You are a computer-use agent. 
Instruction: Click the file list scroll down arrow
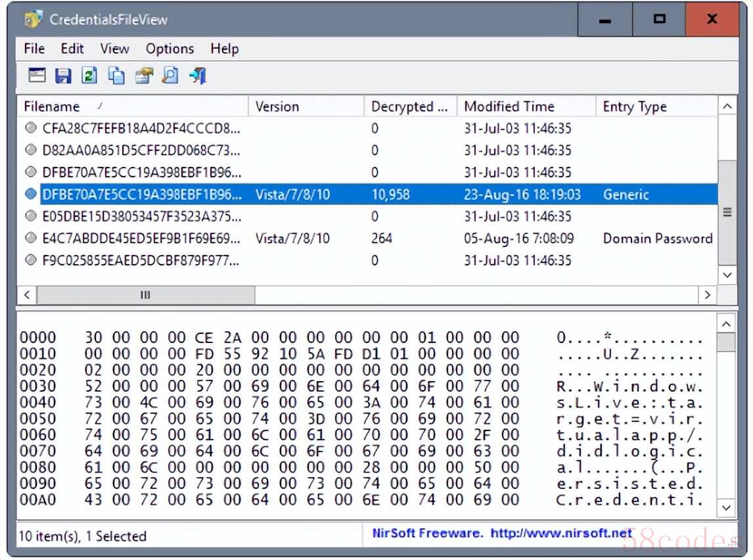coord(727,275)
